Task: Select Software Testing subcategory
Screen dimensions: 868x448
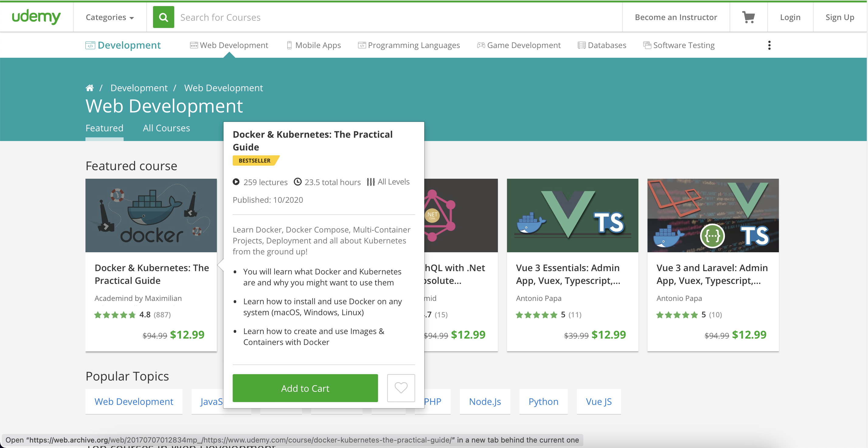Action: (x=679, y=45)
